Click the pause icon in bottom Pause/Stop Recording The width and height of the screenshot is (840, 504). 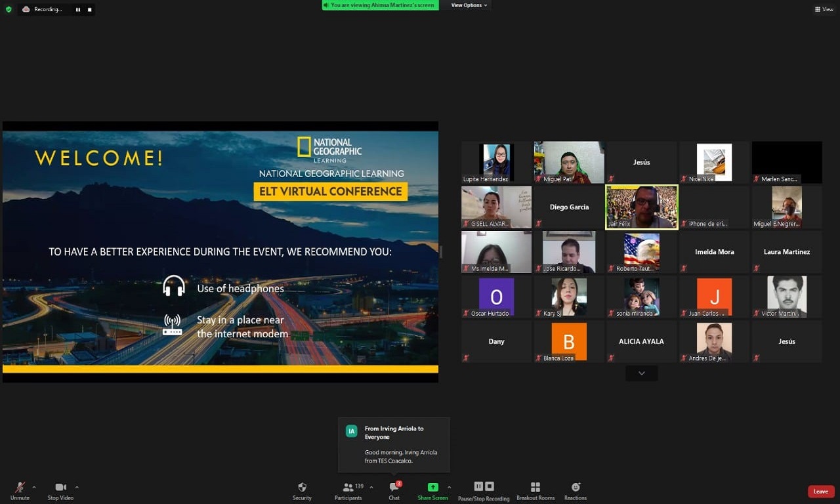tap(478, 486)
